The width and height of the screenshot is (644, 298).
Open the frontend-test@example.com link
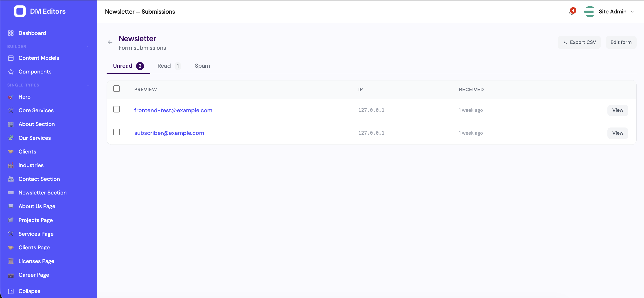click(173, 110)
